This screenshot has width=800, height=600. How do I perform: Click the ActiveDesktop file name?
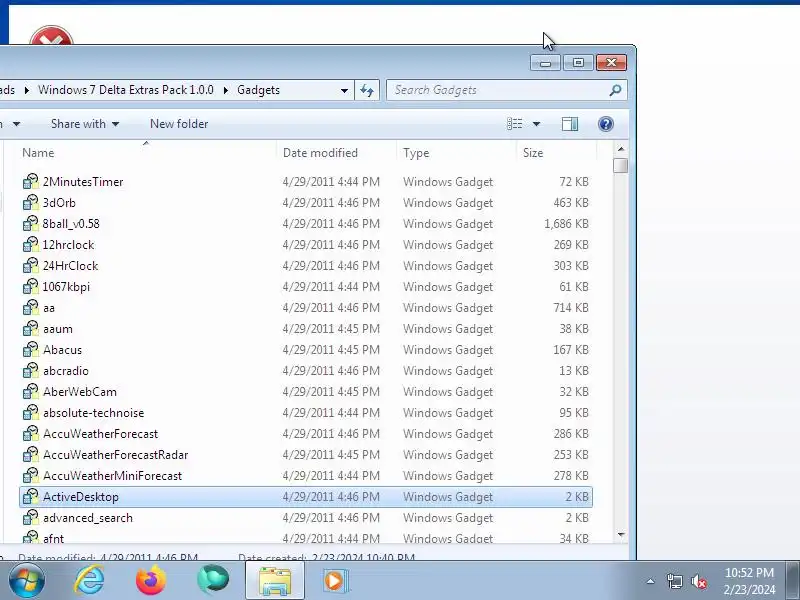(x=81, y=496)
